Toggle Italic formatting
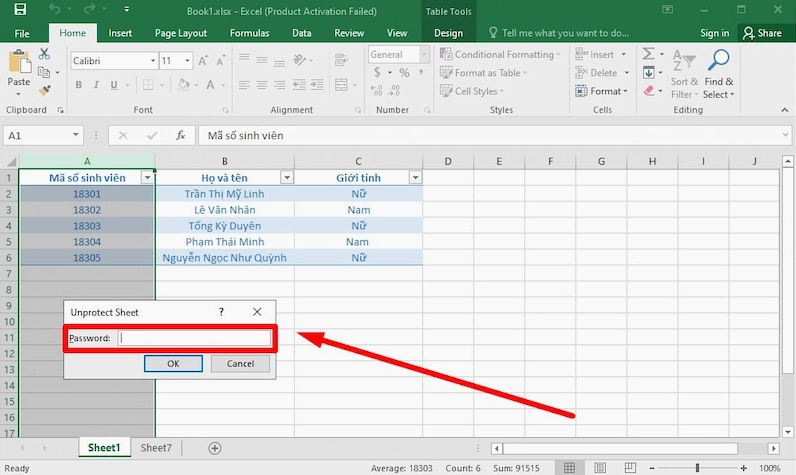The image size is (796, 475). pos(96,85)
